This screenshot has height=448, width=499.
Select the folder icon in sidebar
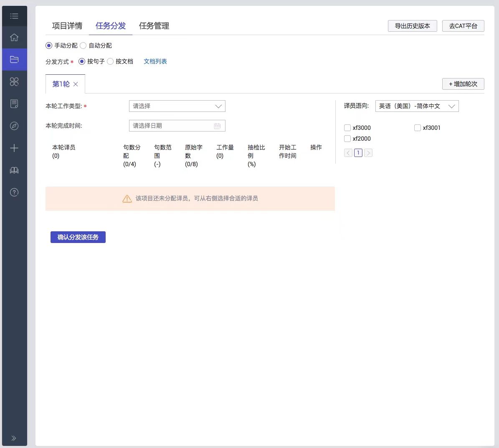pyautogui.click(x=14, y=59)
